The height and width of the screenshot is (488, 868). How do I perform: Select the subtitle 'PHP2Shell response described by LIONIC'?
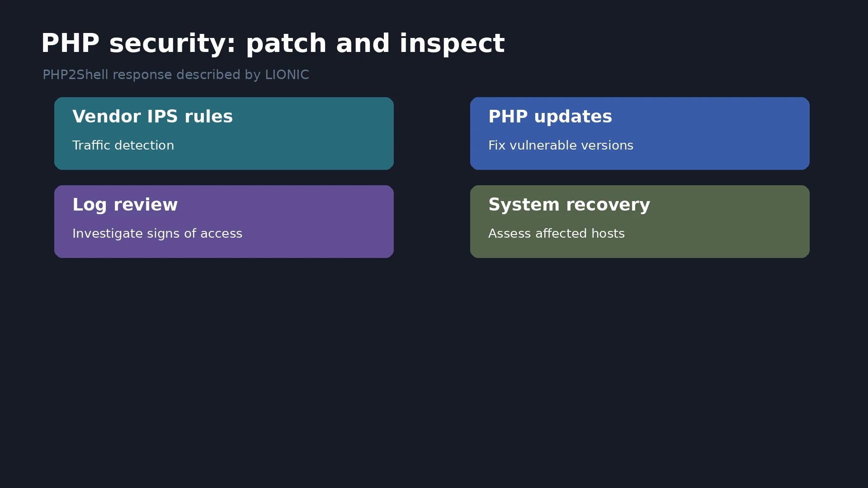[175, 75]
